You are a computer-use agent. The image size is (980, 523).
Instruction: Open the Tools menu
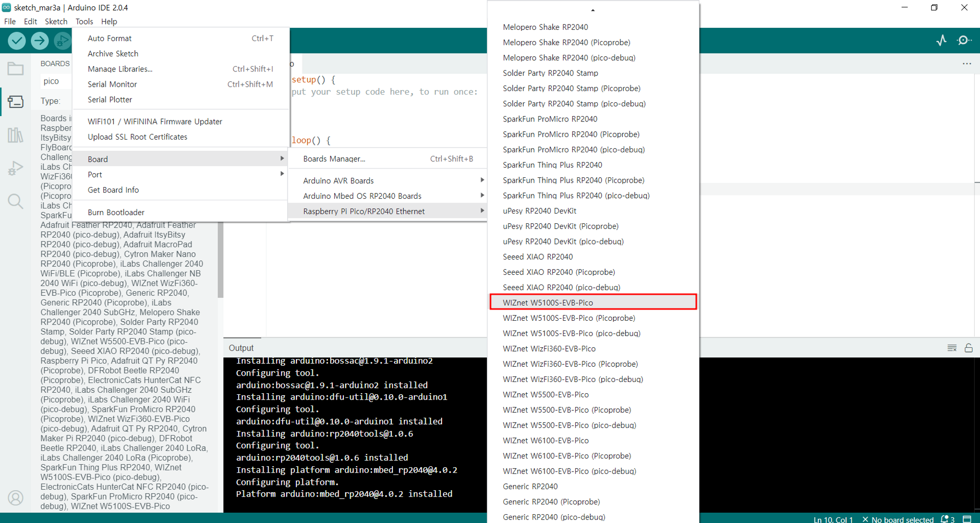84,21
